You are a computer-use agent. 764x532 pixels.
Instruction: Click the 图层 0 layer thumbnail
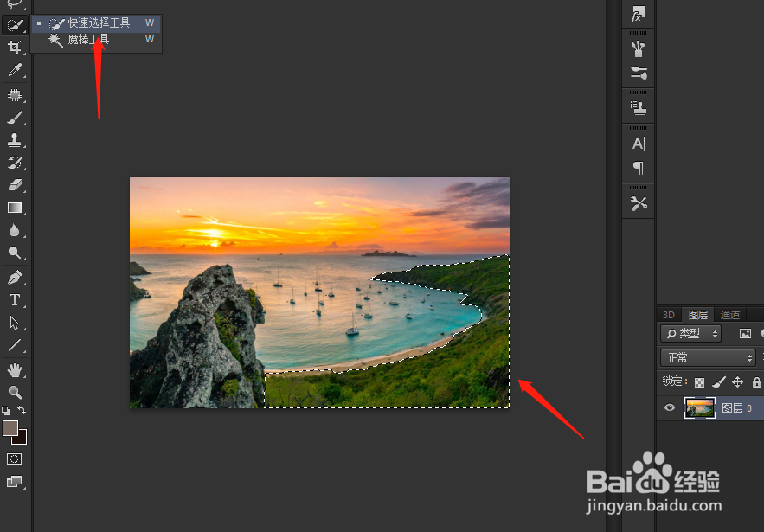coord(700,407)
